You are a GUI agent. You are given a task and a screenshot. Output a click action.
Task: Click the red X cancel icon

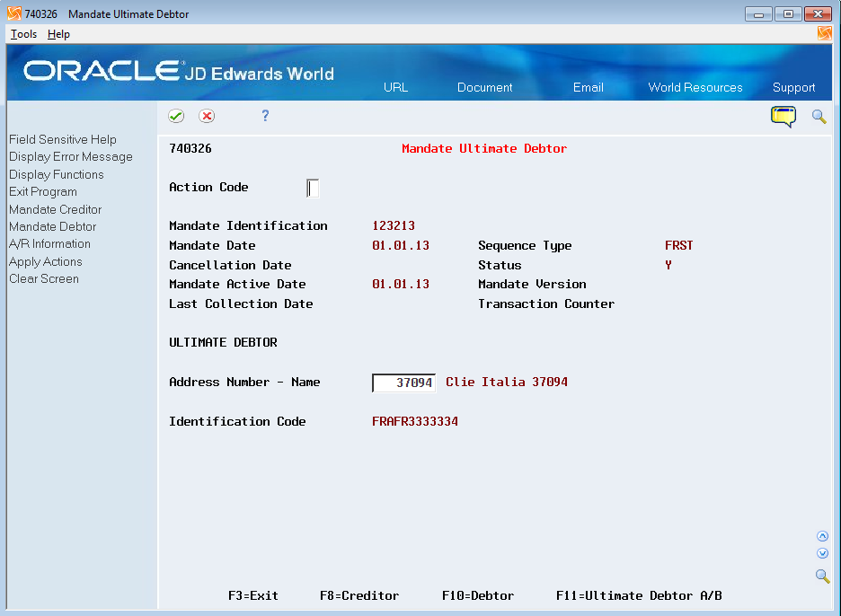pos(207,116)
